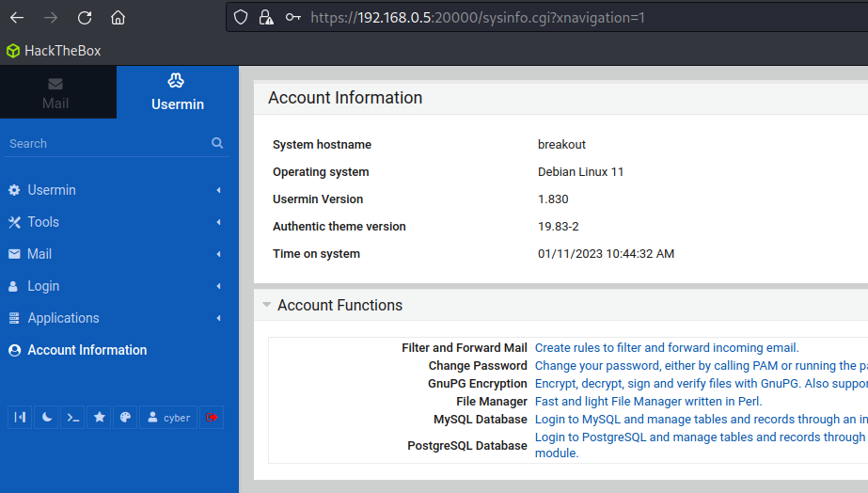Click the shield tracking protection icon
The height and width of the screenshot is (493, 868).
[241, 18]
